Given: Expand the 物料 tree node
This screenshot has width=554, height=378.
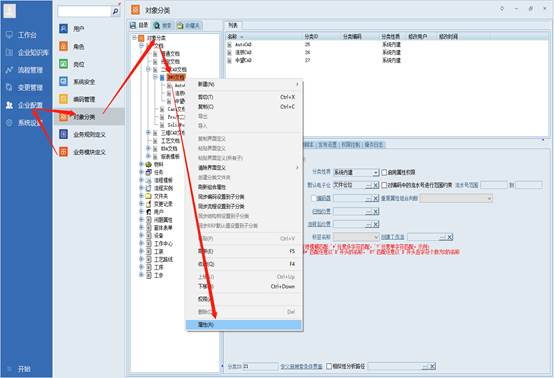Looking at the screenshot, I should tap(141, 164).
